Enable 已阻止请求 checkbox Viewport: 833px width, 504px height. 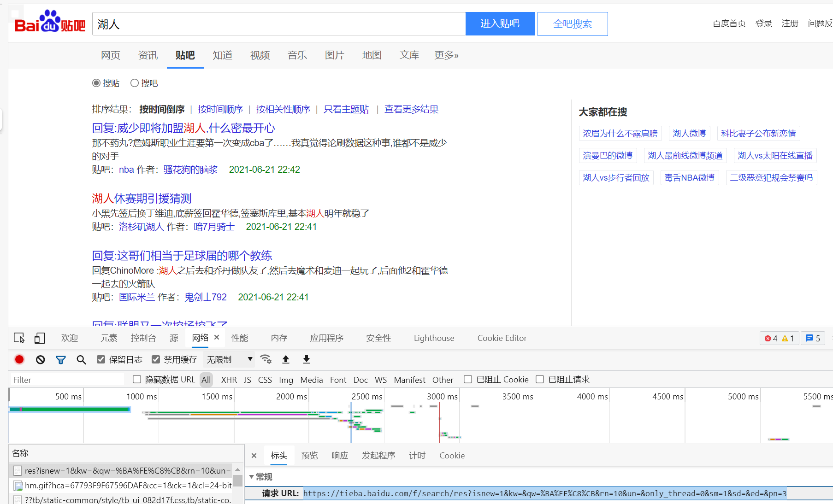(x=540, y=379)
